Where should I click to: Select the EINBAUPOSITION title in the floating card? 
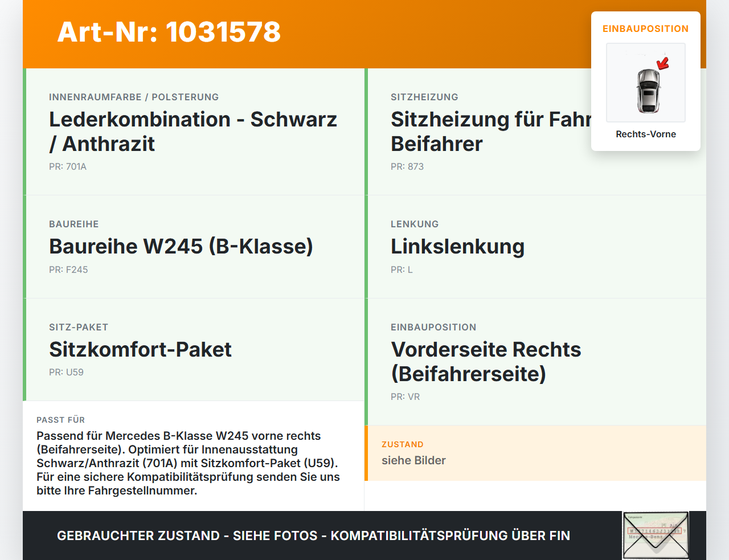point(646,28)
